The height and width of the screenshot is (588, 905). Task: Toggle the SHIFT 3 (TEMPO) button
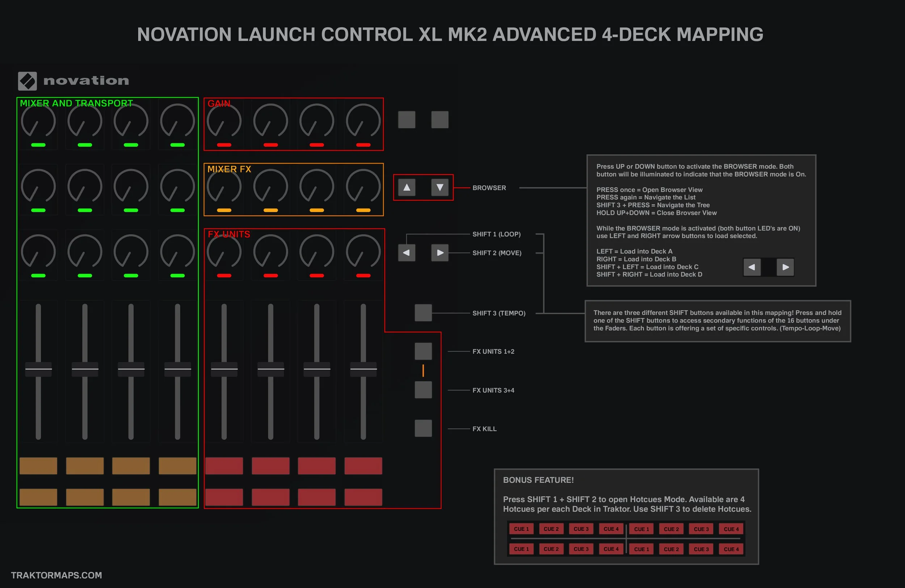click(423, 313)
